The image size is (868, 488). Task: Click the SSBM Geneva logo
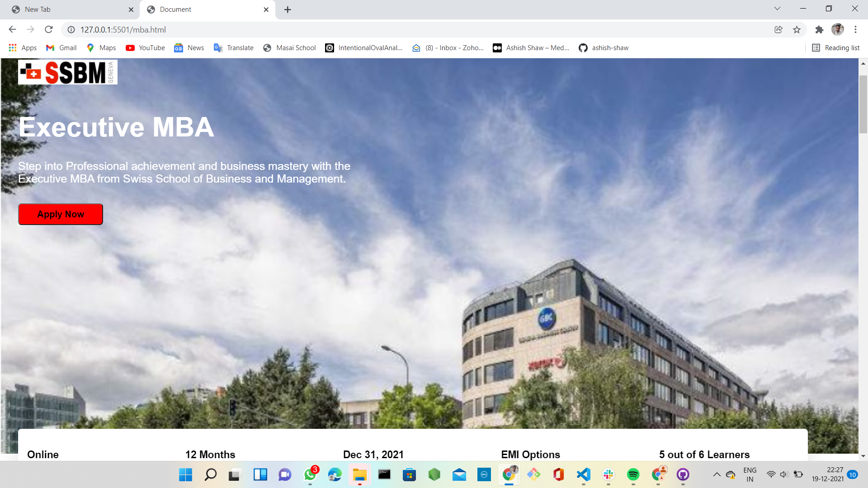68,72
